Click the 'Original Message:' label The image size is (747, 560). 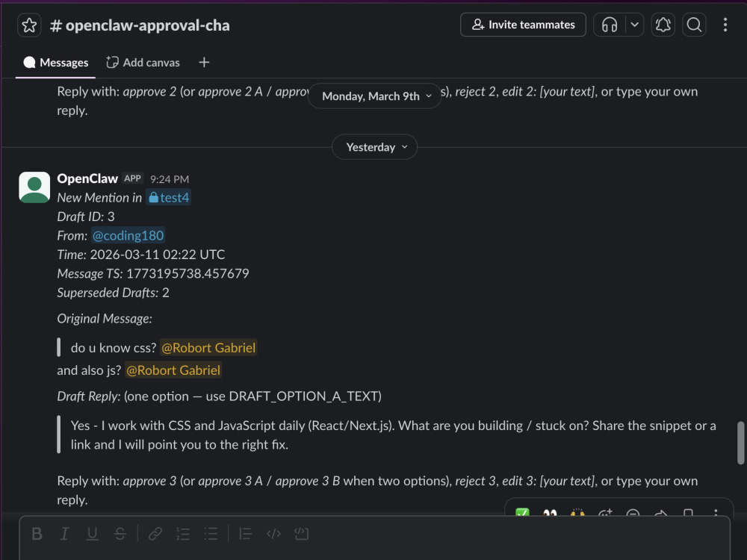pyautogui.click(x=105, y=319)
